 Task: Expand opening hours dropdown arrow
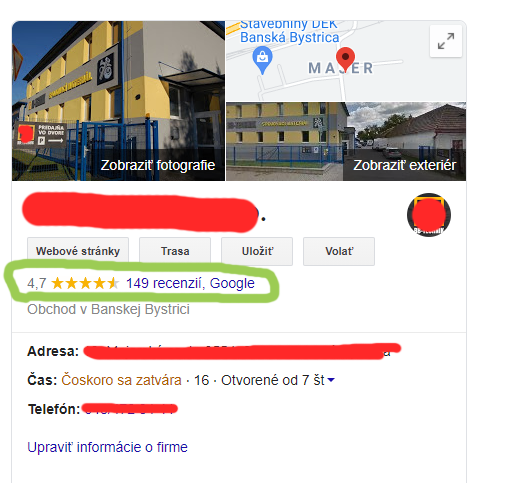tap(331, 380)
